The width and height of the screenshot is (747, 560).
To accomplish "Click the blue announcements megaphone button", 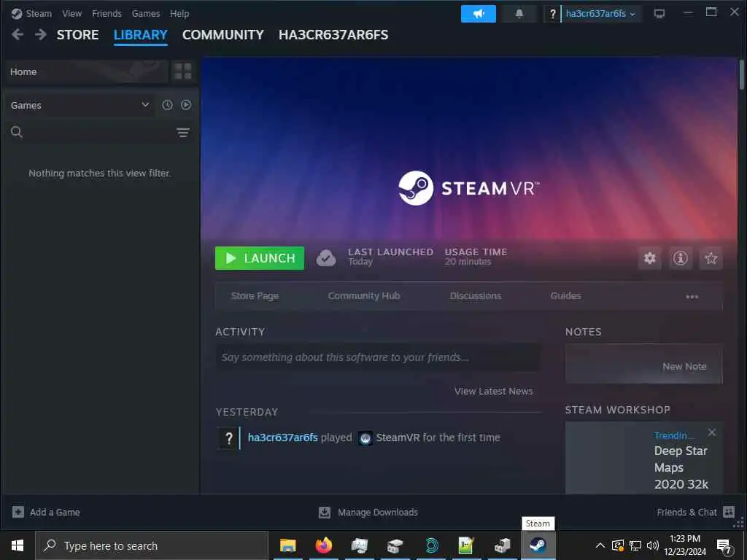I will click(479, 14).
